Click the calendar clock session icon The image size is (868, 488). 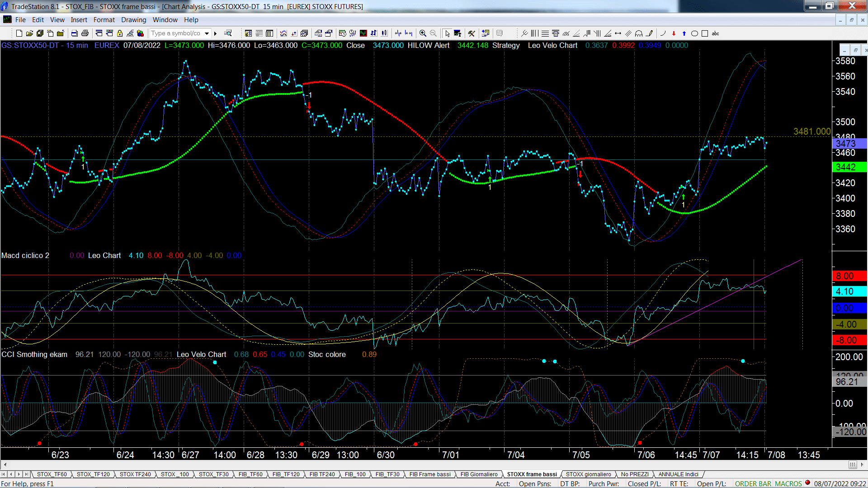[343, 33]
